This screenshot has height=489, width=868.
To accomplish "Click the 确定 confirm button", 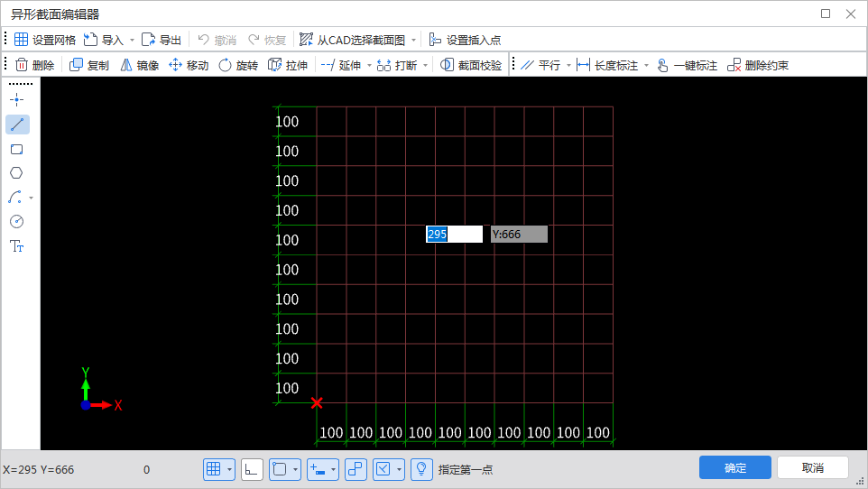I will click(x=735, y=468).
